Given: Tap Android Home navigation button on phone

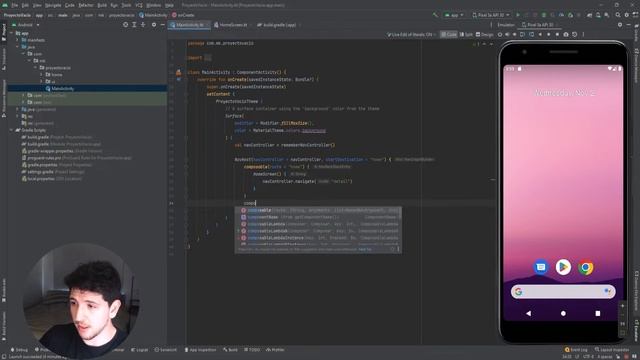Looking at the screenshot, I should 563,313.
